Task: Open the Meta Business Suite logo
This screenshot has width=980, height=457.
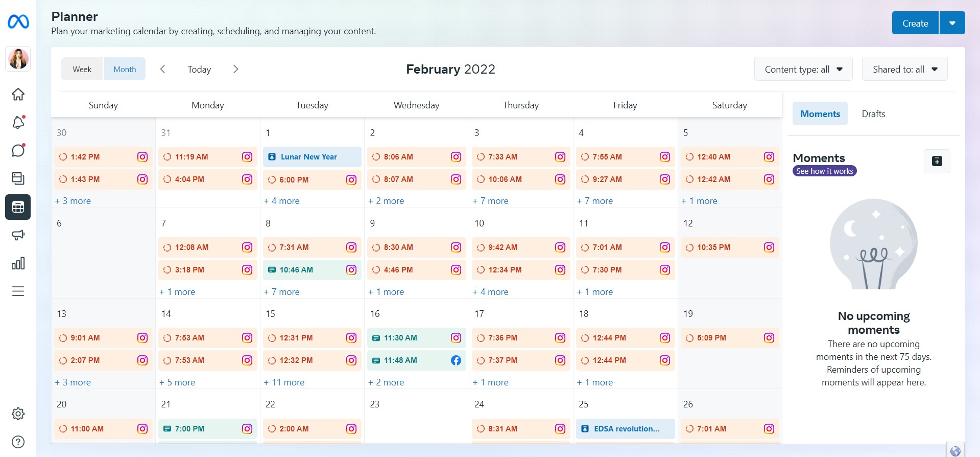Action: 18,21
